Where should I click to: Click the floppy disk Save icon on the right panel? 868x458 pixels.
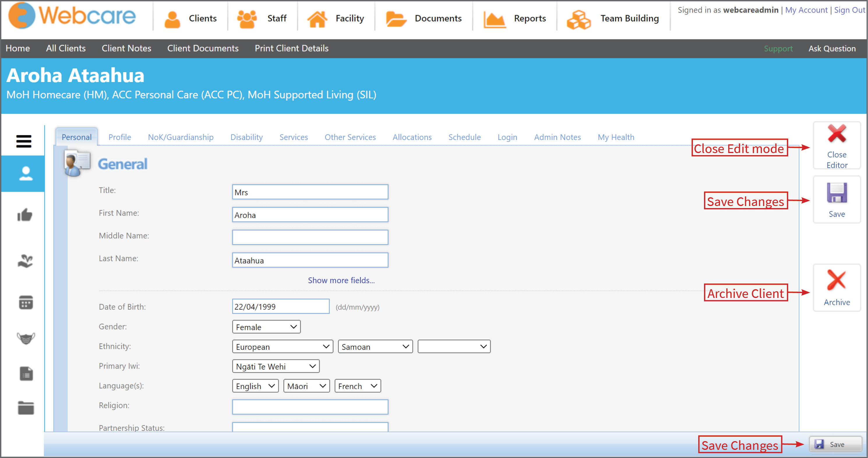click(837, 193)
